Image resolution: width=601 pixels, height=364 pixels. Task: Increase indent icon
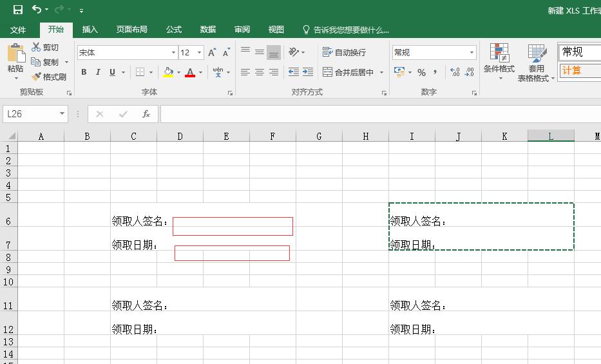point(308,72)
